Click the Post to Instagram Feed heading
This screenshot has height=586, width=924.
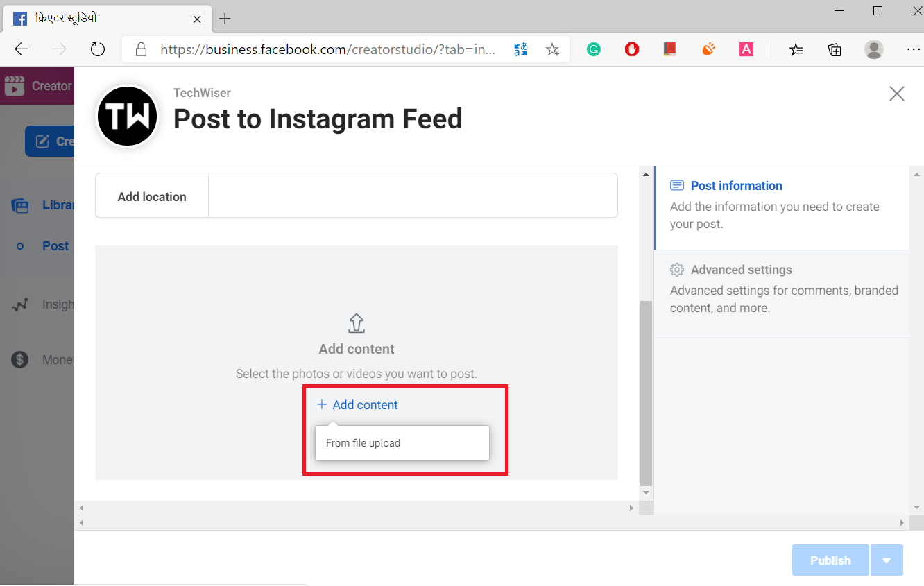(318, 119)
